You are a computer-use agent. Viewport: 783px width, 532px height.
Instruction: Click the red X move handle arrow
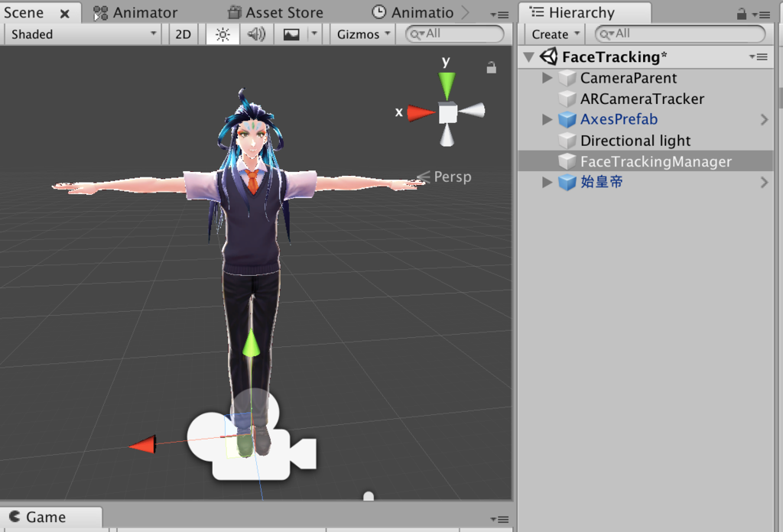[143, 444]
